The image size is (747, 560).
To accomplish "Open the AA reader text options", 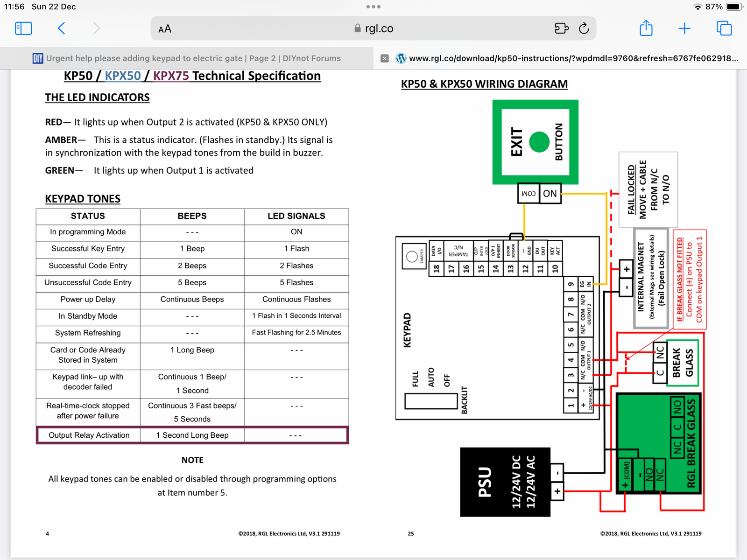I will pos(165,29).
